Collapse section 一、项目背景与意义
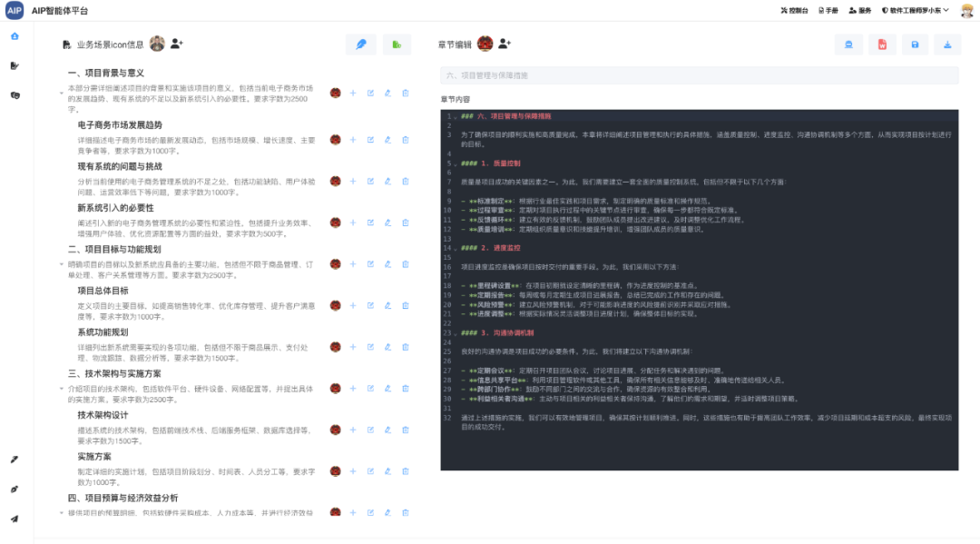The image size is (980, 544). 62,94
